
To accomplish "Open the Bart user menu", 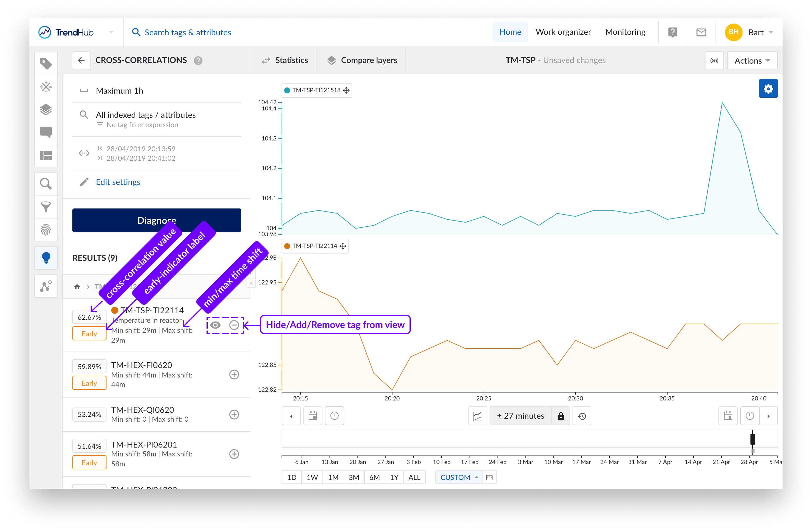I will [x=756, y=32].
